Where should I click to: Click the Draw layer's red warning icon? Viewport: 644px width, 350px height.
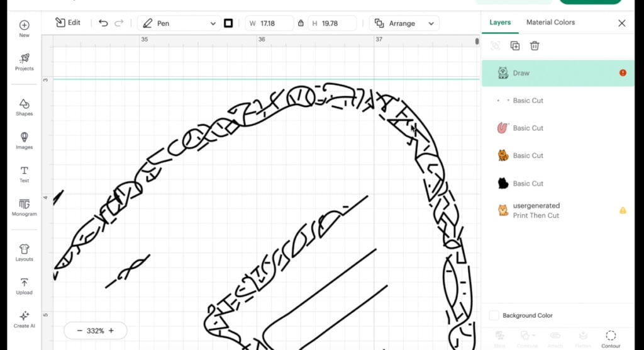tap(623, 73)
